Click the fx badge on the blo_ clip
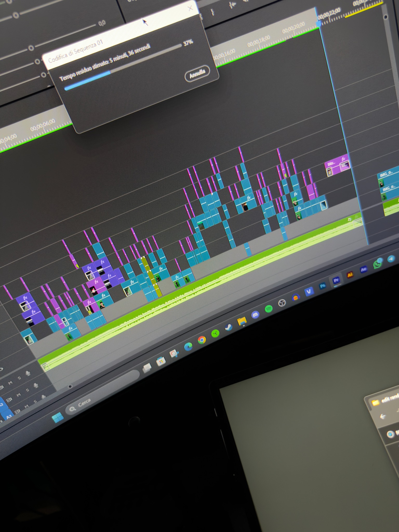Image resolution: width=399 pixels, height=532 pixels. 343,159
